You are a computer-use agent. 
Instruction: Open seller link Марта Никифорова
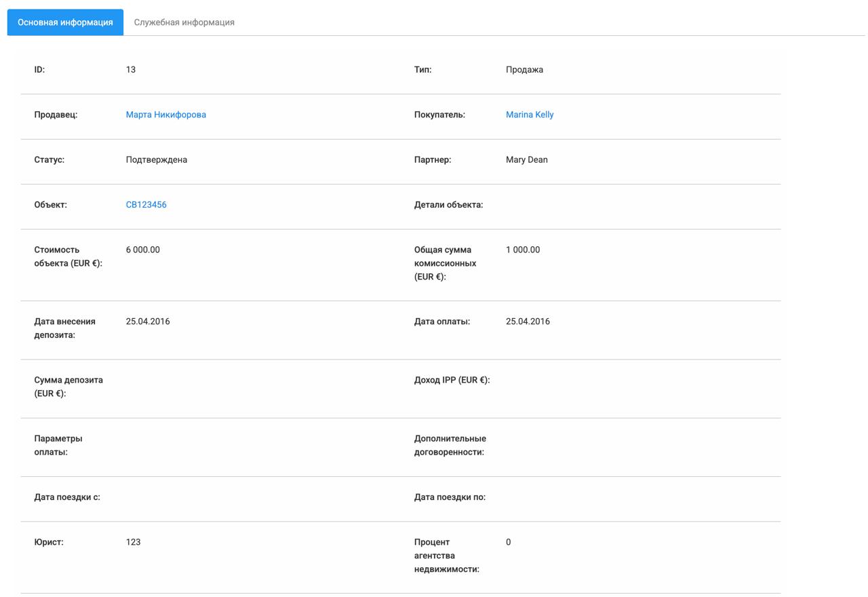tap(167, 114)
